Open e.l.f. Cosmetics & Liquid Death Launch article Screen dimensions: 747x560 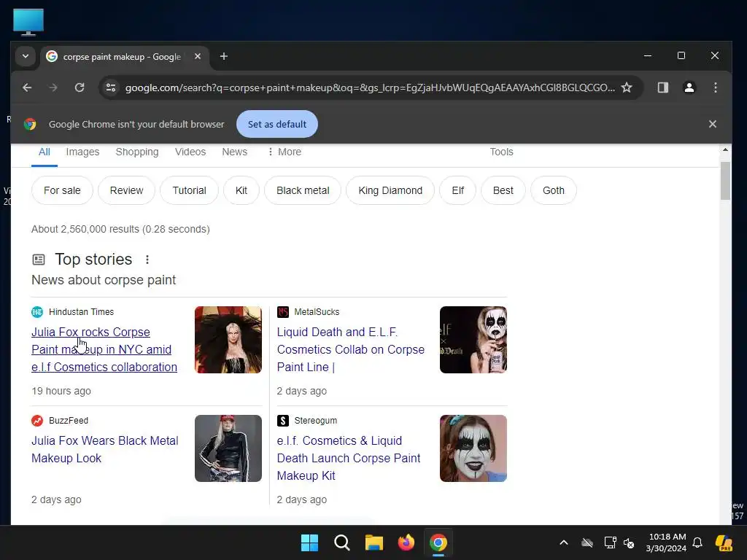[x=348, y=458]
